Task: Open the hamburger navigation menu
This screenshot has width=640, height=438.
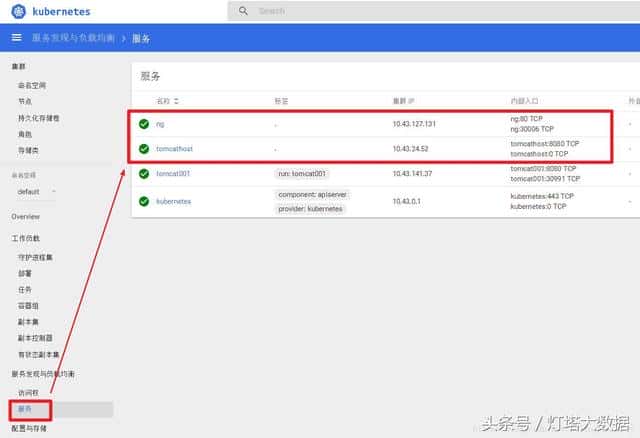Action: pyautogui.click(x=16, y=38)
